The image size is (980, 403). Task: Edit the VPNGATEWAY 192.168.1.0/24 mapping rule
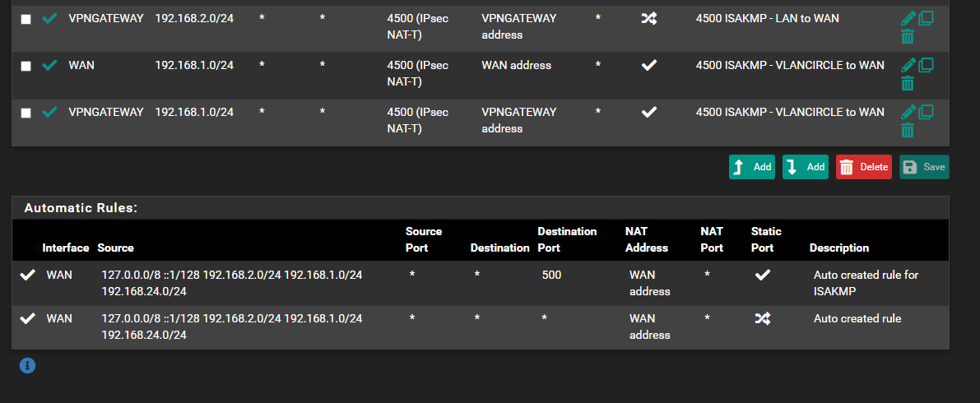[908, 112]
